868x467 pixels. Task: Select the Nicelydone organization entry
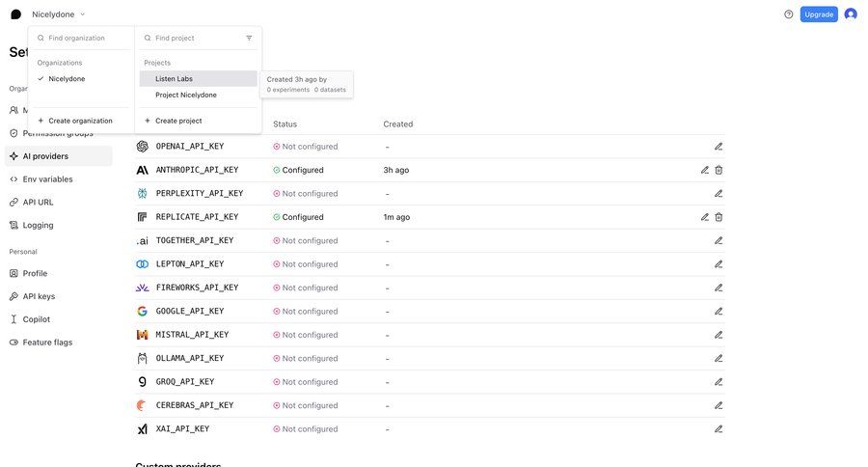coord(81,79)
